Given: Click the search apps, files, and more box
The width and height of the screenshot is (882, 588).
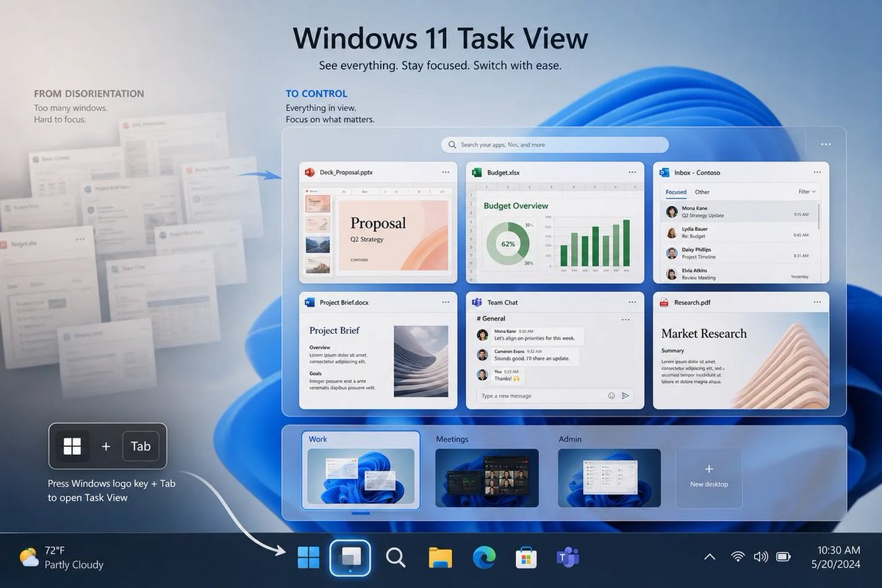Looking at the screenshot, I should click(555, 145).
